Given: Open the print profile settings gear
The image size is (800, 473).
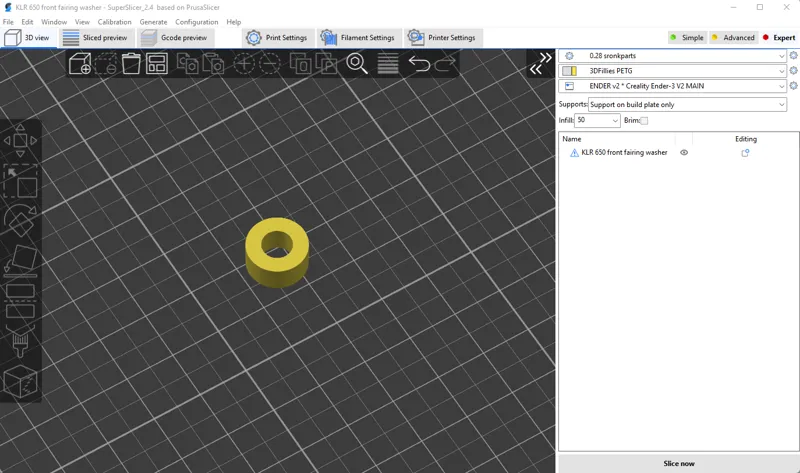Looking at the screenshot, I should (793, 56).
